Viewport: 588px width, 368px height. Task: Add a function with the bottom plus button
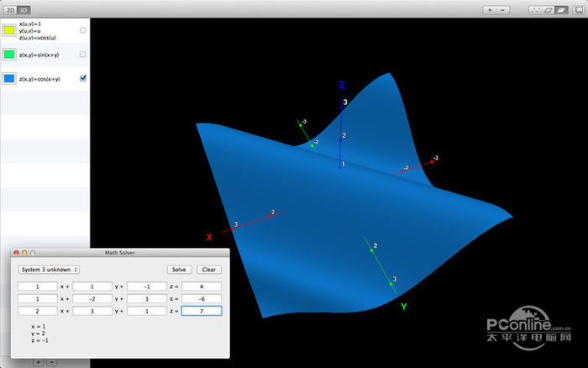38,362
